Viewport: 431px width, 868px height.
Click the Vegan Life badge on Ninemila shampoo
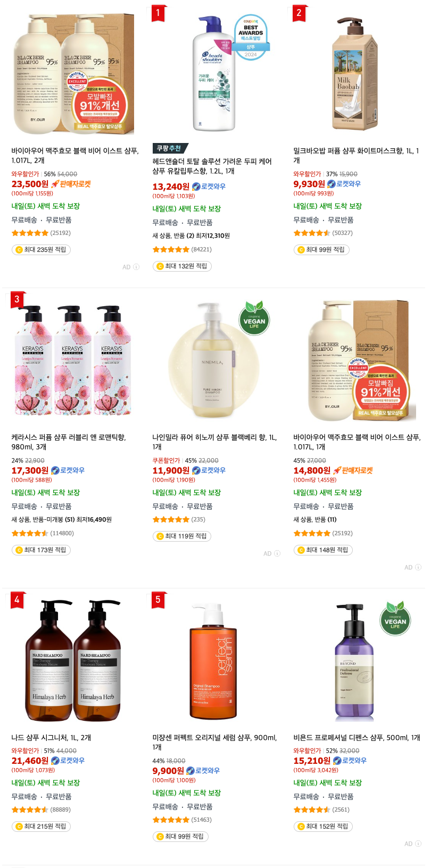pos(254,318)
